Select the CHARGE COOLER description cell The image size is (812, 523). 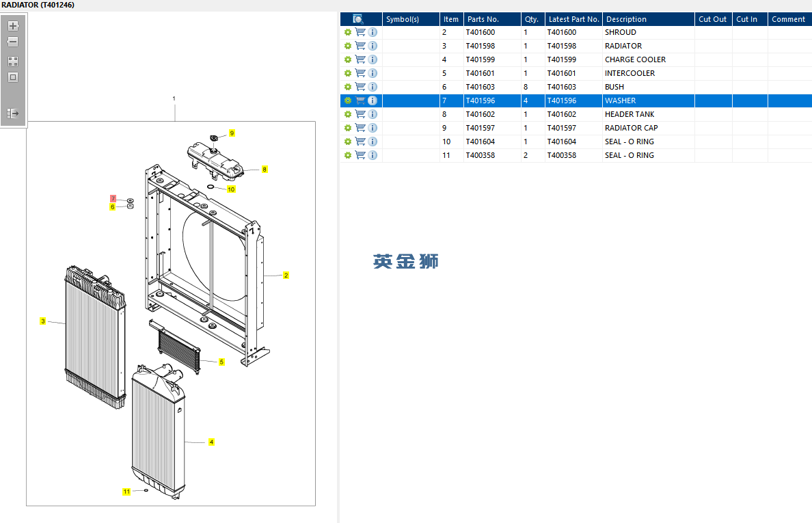(x=649, y=59)
